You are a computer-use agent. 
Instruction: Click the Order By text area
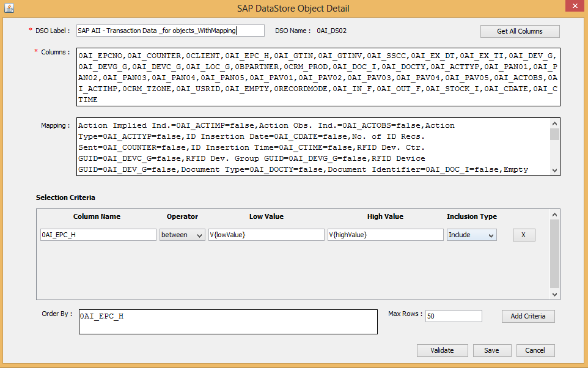pos(228,322)
